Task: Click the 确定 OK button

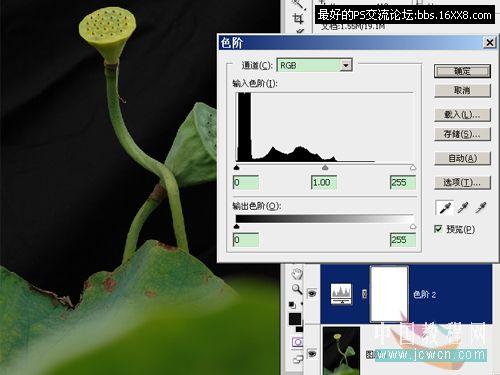Action: pyautogui.click(x=462, y=71)
